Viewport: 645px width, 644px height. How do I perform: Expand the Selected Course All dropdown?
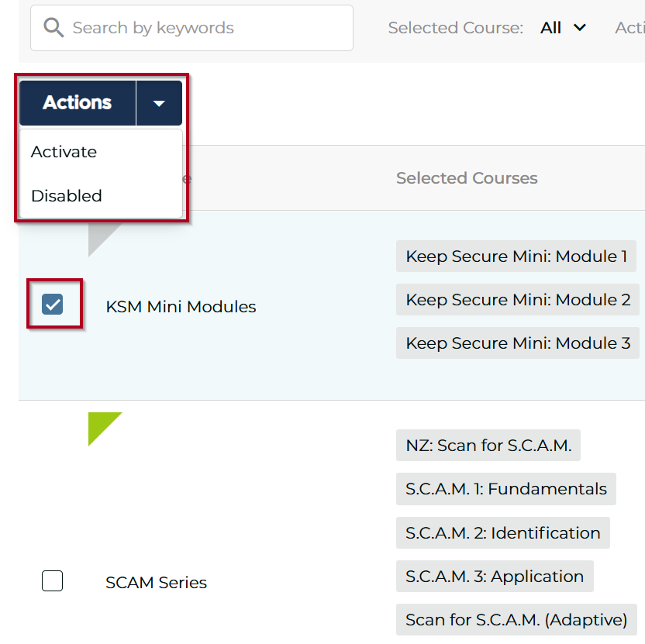click(563, 28)
